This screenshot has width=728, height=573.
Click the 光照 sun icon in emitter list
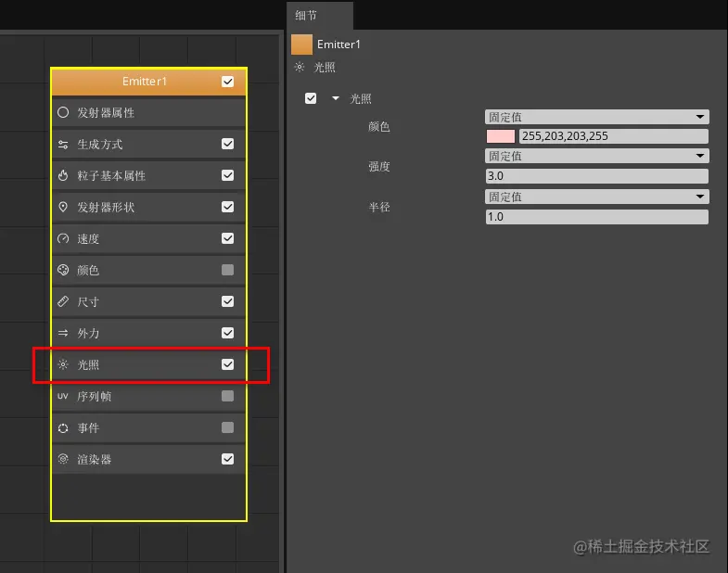click(x=63, y=364)
